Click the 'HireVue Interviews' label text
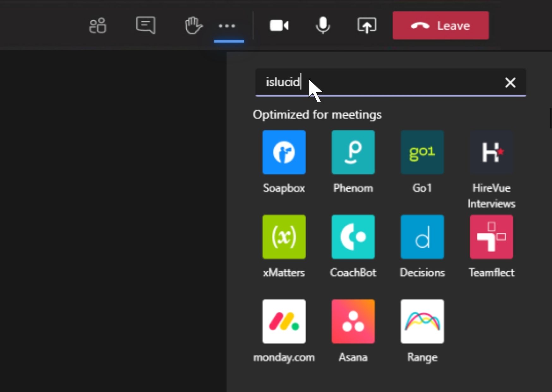552x392 pixels. click(x=491, y=196)
